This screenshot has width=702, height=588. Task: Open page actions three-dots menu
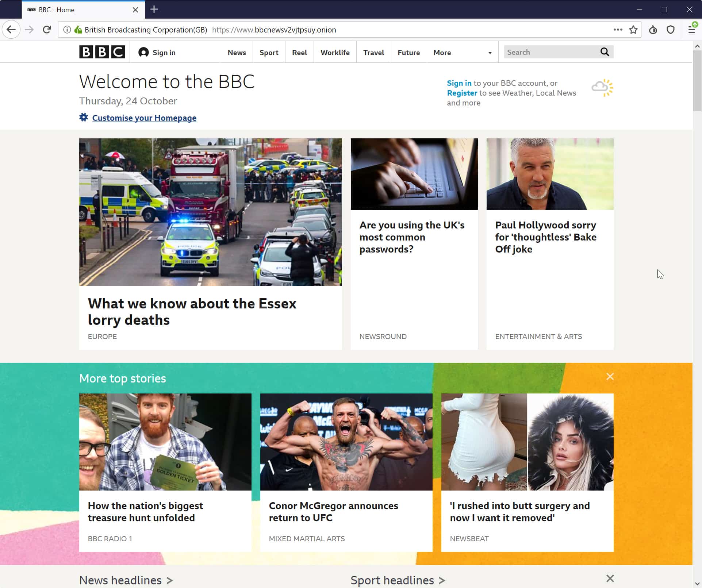(618, 30)
